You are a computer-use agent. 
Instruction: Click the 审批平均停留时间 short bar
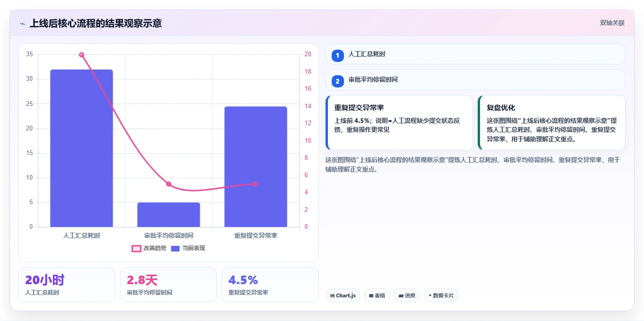[x=169, y=215]
